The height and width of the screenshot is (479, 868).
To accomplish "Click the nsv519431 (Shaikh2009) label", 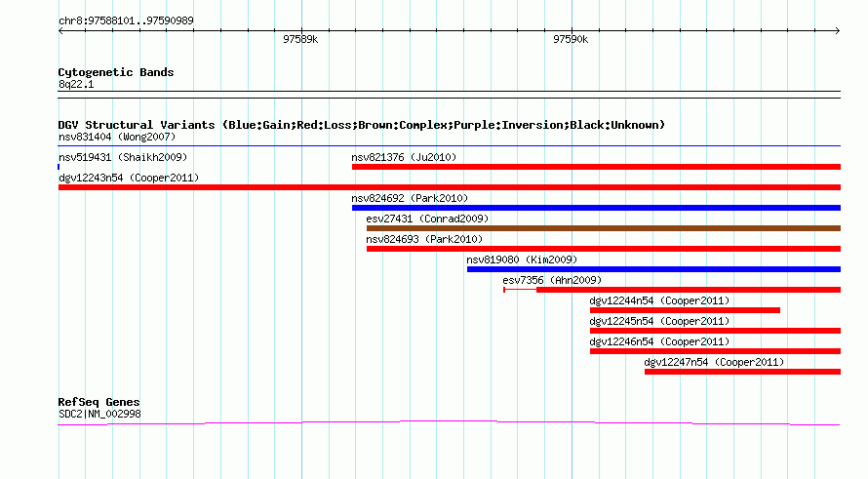I will pos(123,157).
